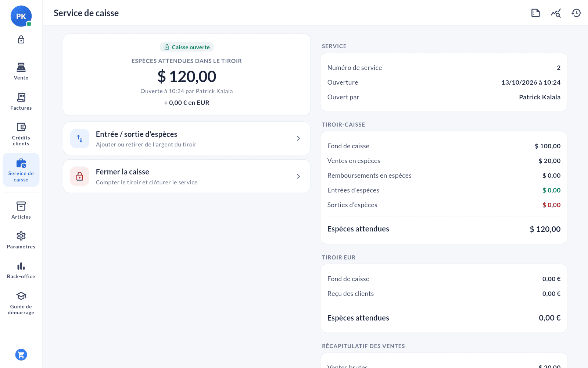Image resolution: width=588 pixels, height=368 pixels.
Task: Open Crédits clients
Action: coord(21,134)
